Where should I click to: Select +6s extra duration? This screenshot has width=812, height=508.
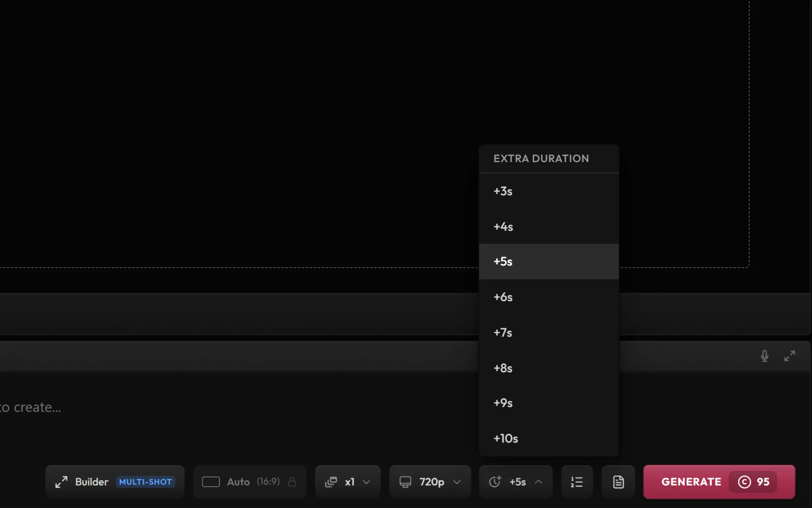click(x=548, y=297)
